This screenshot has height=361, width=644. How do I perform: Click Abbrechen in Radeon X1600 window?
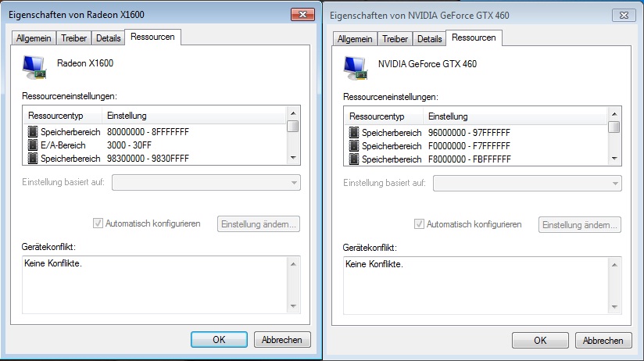pyautogui.click(x=282, y=340)
